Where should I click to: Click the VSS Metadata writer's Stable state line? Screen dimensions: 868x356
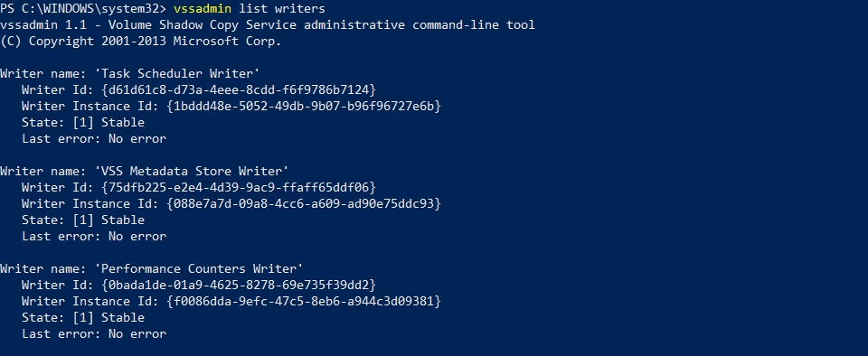(x=83, y=220)
